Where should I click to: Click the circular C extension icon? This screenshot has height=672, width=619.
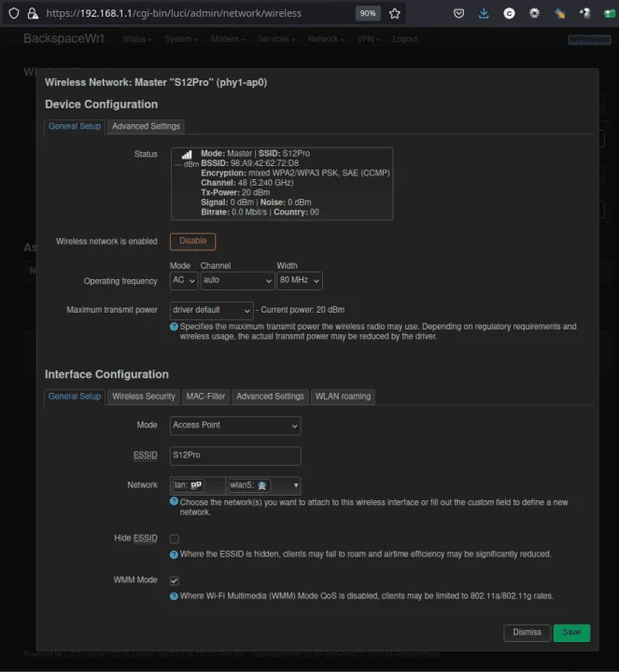[x=509, y=13]
